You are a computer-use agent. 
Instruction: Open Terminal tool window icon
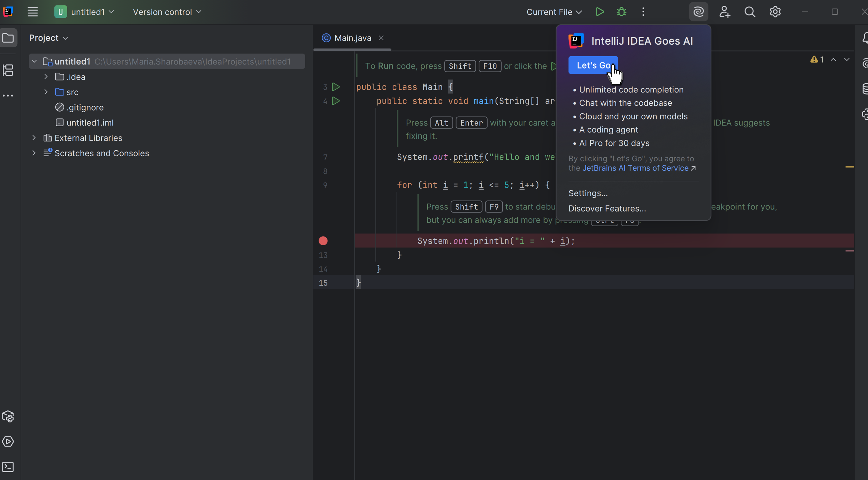point(8,467)
